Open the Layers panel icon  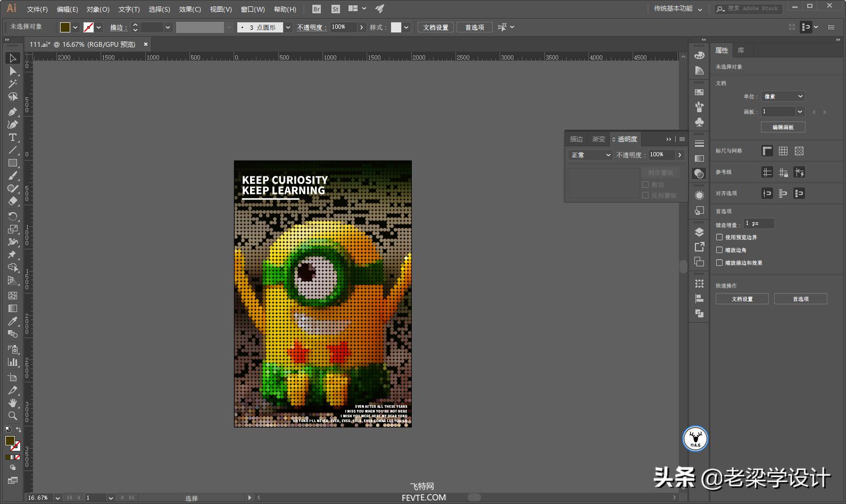[x=699, y=232]
